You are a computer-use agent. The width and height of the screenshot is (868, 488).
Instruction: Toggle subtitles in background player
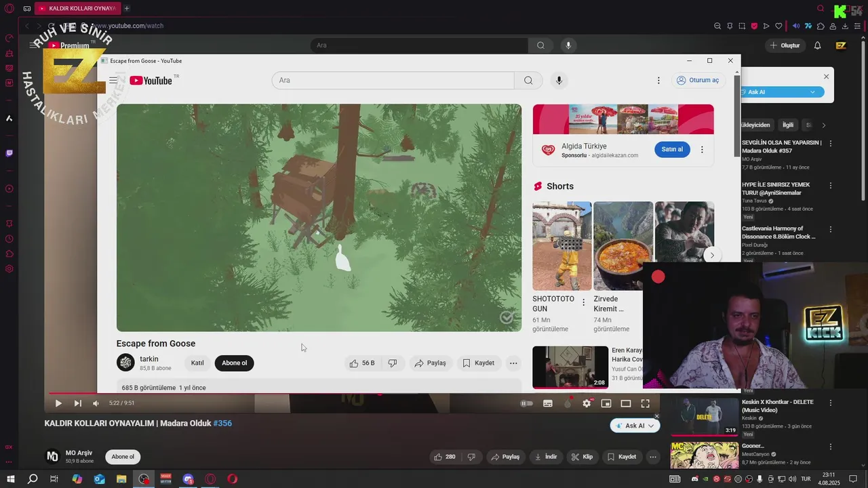(548, 403)
